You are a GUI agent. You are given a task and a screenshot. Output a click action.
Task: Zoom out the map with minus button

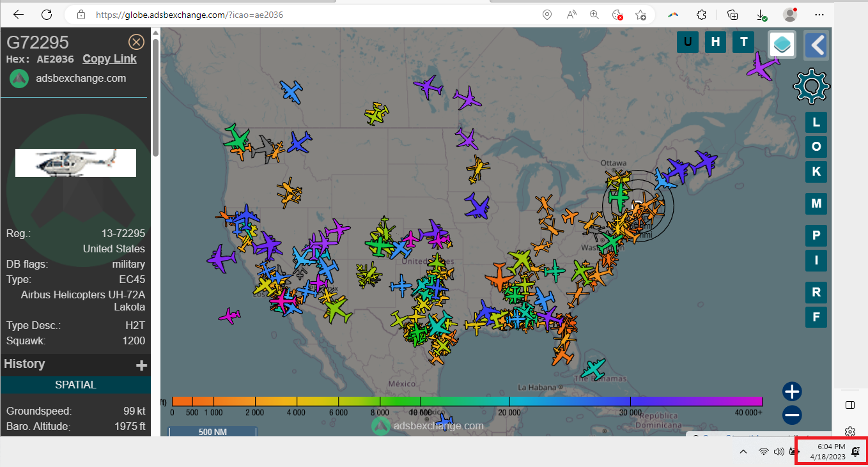pyautogui.click(x=792, y=415)
